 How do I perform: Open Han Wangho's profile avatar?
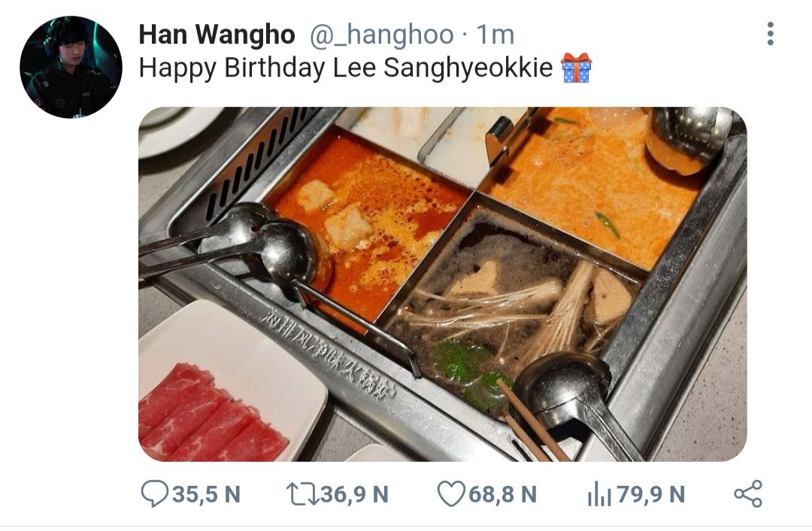(x=71, y=67)
